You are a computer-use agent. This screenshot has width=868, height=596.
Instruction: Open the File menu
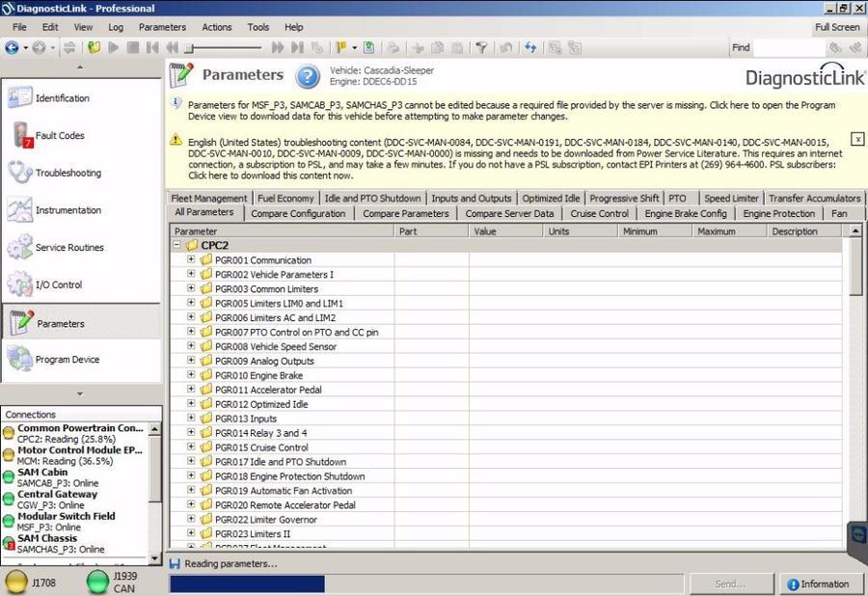[19, 27]
